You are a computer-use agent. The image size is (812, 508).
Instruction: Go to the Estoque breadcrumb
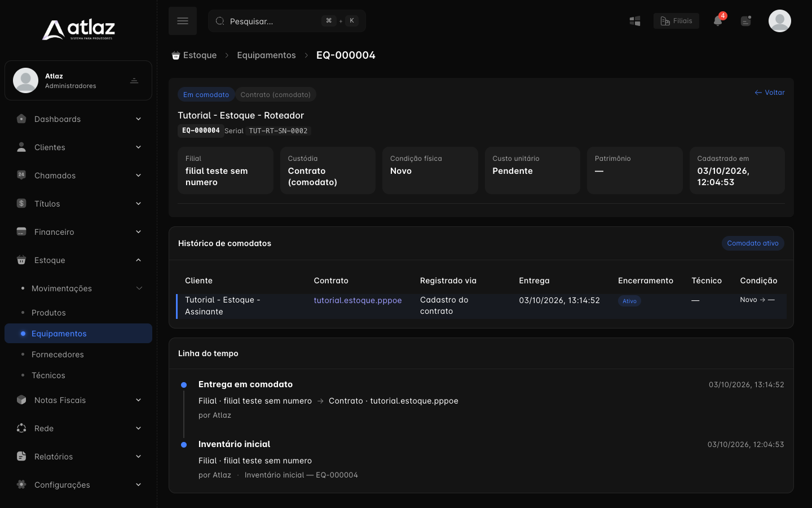pos(194,55)
